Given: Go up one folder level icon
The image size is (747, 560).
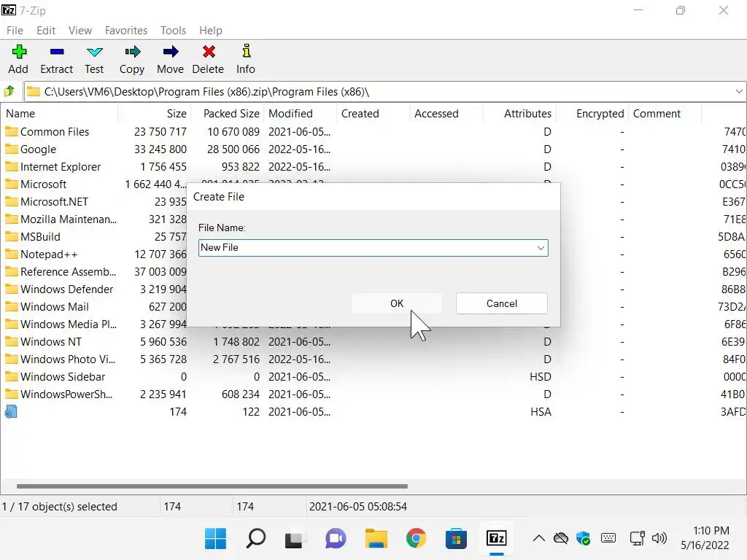Looking at the screenshot, I should coord(9,91).
